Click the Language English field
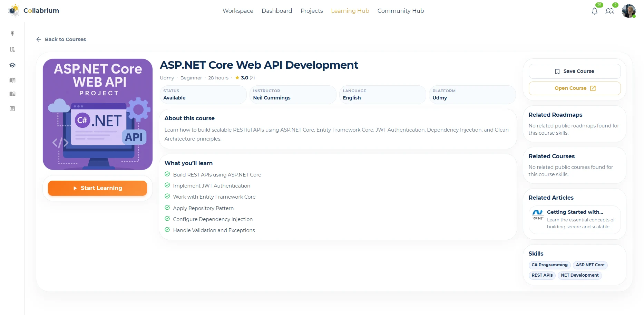Viewport: 644px width, 315px height. (382, 95)
